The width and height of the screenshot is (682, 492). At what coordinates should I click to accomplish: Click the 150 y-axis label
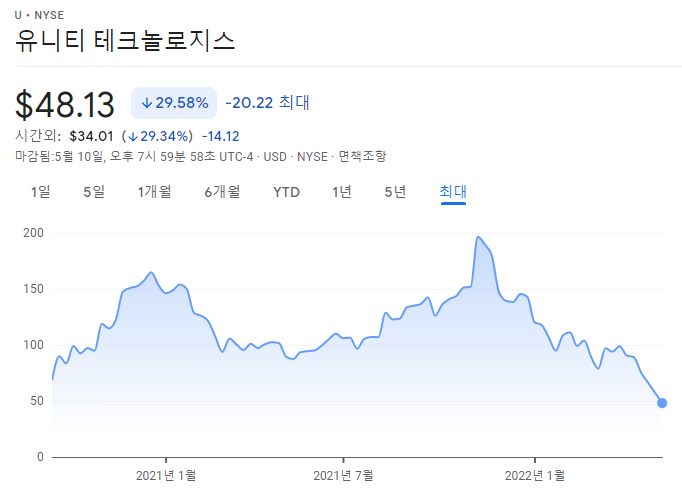click(x=33, y=289)
